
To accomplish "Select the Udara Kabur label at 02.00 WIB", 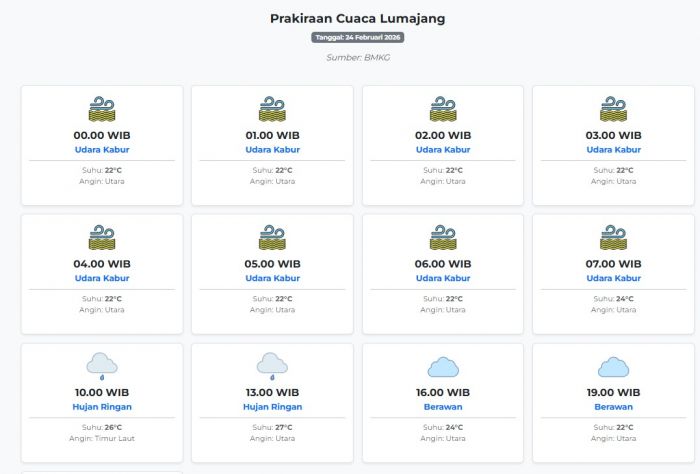I will (443, 150).
